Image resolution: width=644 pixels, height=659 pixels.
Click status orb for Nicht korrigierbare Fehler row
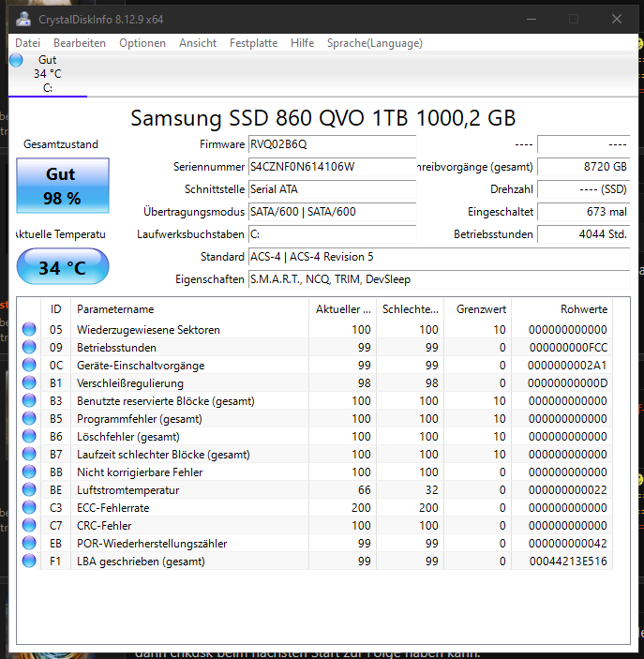tap(29, 472)
